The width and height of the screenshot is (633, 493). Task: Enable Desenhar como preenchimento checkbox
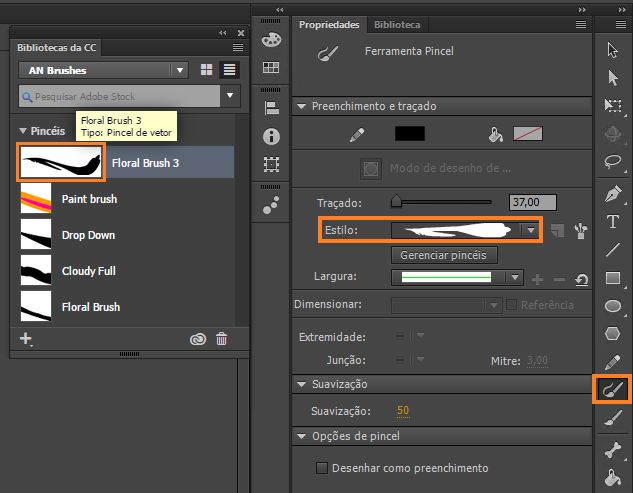(x=322, y=468)
